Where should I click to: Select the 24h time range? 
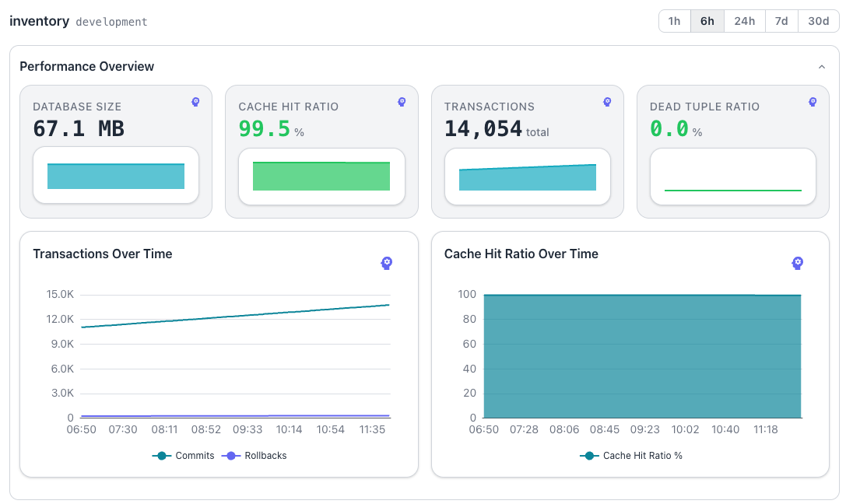point(745,21)
